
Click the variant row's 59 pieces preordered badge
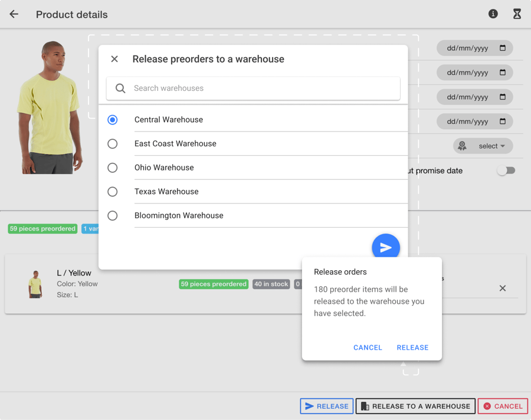(214, 284)
